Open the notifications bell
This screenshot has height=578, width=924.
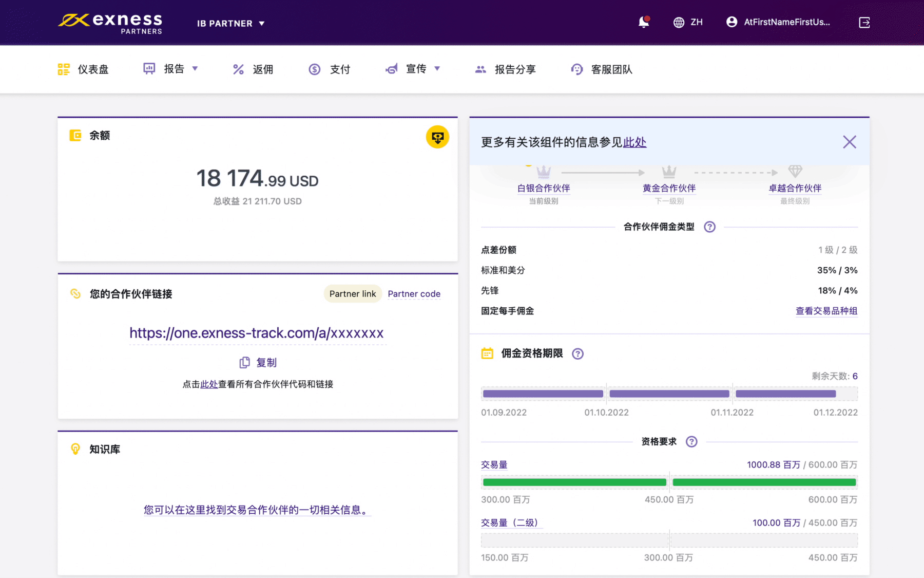coord(643,22)
